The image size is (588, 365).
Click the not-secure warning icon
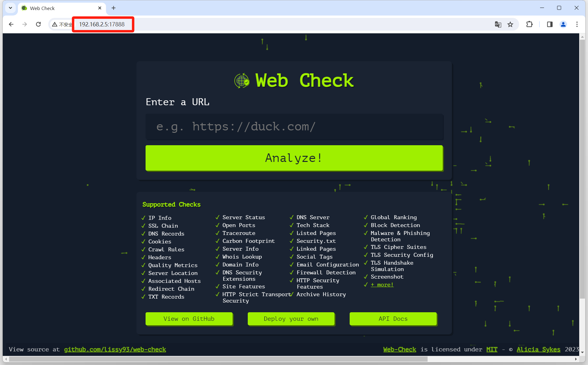tap(55, 24)
